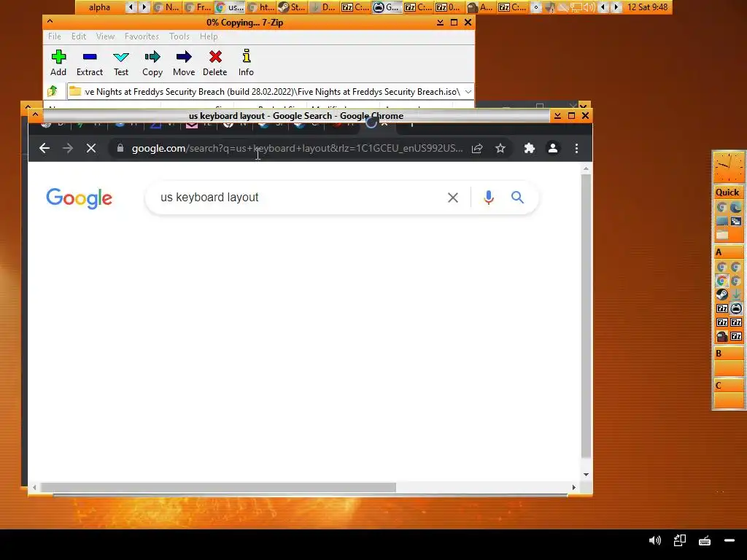Click the on-screen keyboard icon at bottom right
747x560 pixels.
(x=705, y=540)
